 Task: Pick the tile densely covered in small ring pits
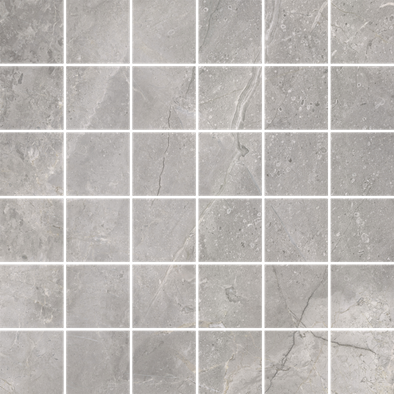[297, 97]
